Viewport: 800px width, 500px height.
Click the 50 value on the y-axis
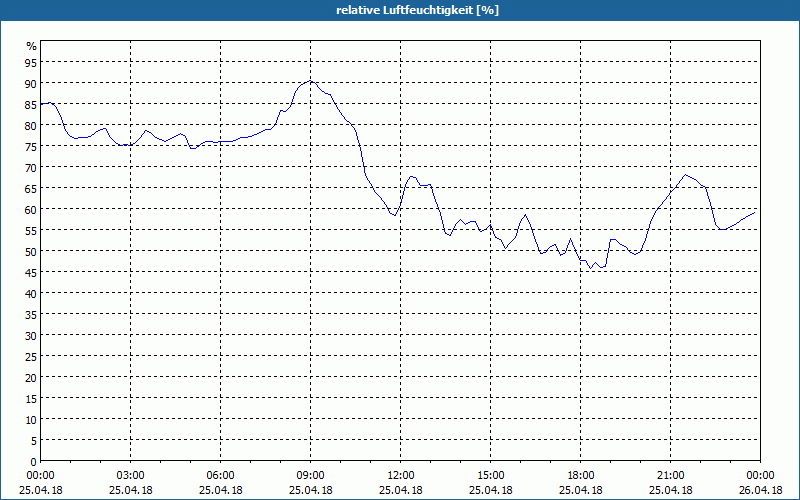pos(31,251)
